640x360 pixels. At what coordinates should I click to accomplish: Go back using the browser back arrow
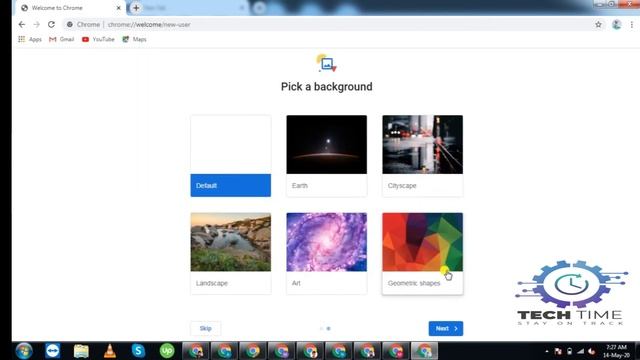pos(22,24)
